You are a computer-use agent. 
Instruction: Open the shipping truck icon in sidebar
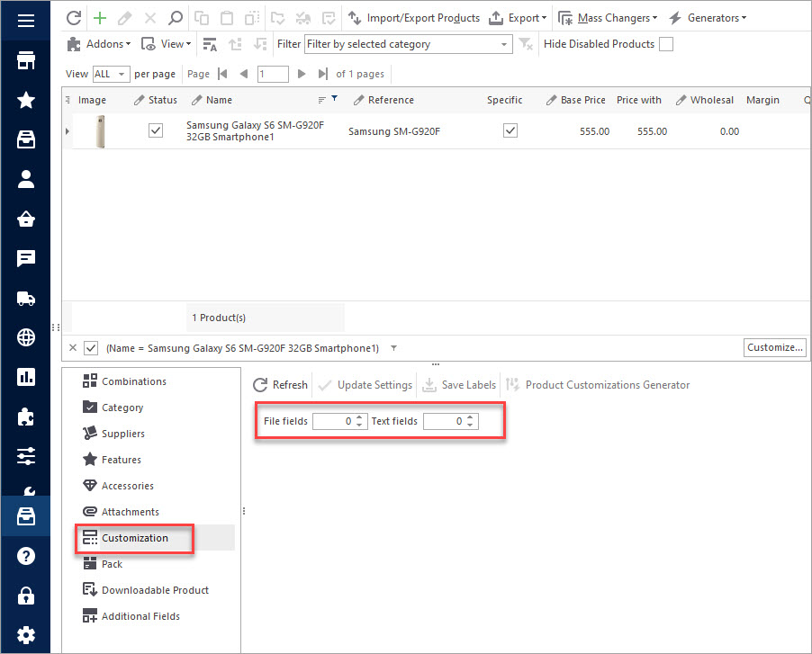coord(26,298)
